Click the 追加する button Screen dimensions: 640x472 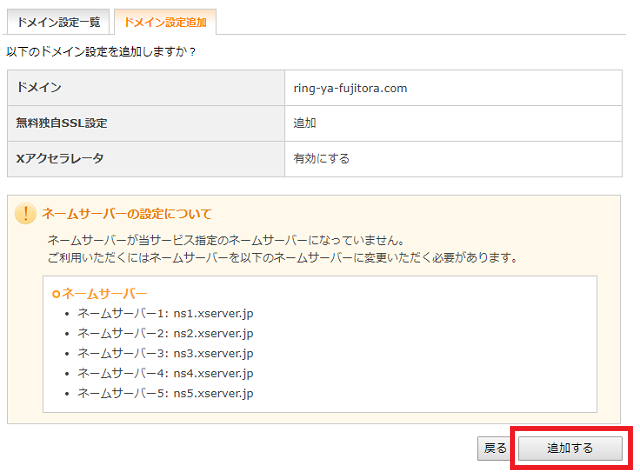tap(570, 448)
